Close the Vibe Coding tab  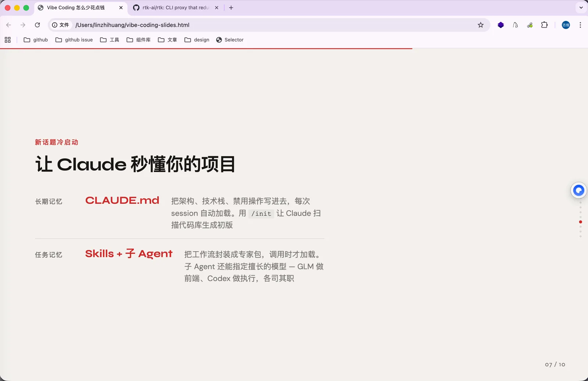[x=121, y=8]
